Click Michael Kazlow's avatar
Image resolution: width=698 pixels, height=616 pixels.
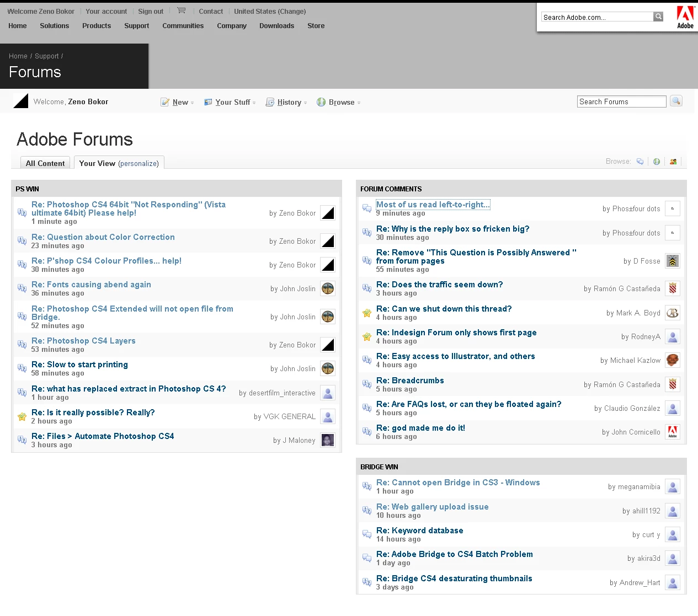tap(673, 360)
